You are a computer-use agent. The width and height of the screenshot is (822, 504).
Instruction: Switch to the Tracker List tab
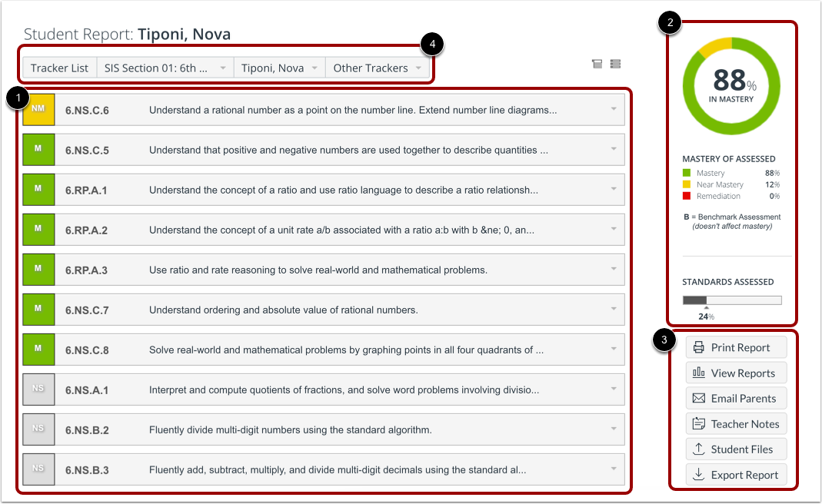tap(58, 68)
